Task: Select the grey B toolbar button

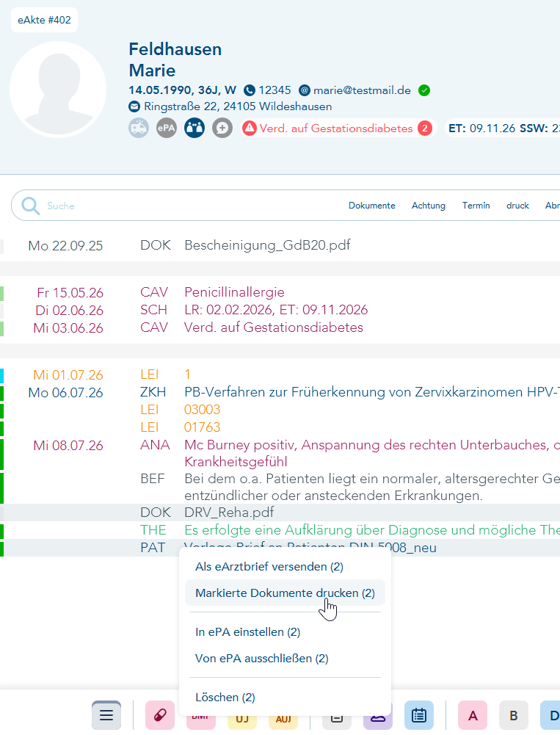Action: [x=514, y=715]
